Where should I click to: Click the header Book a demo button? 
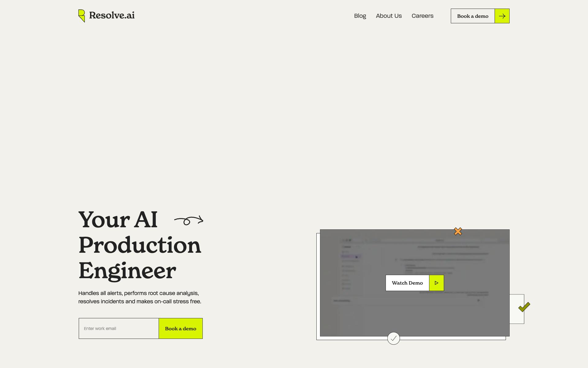point(480,16)
